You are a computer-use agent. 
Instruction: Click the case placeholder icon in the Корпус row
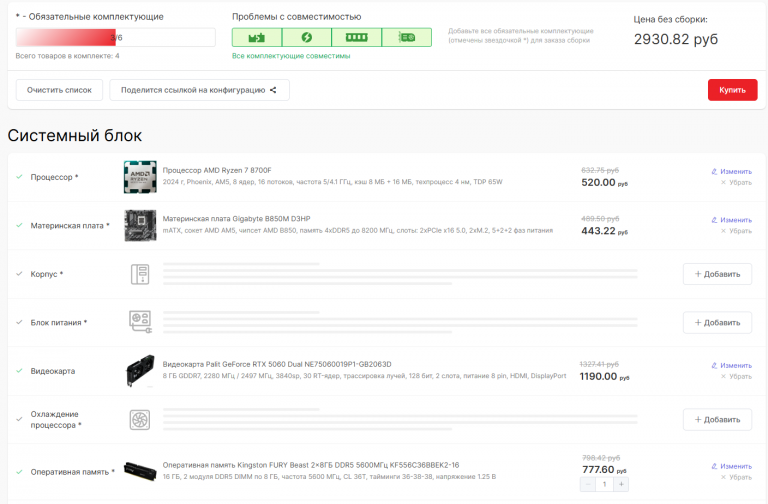pyautogui.click(x=140, y=274)
